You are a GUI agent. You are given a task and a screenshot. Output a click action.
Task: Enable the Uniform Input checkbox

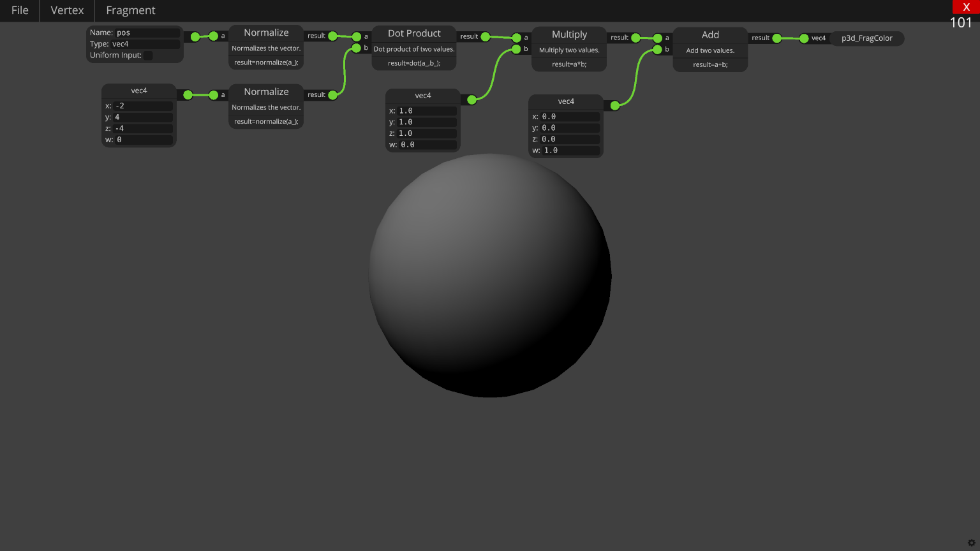pos(148,55)
